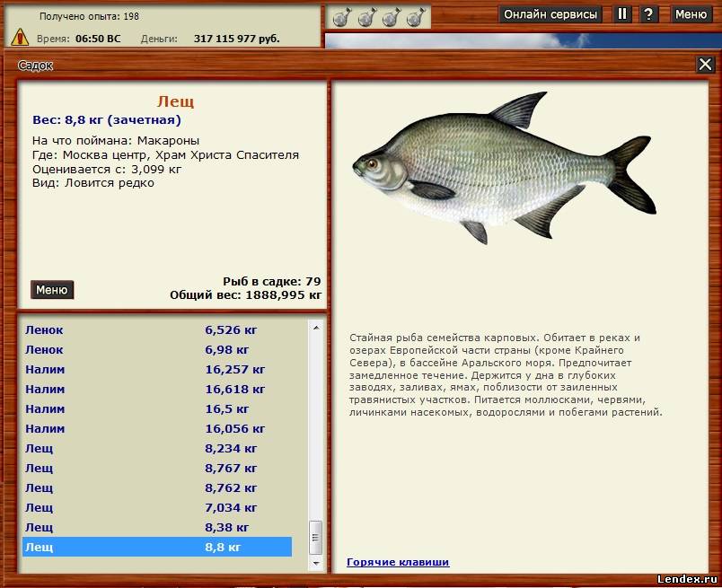The image size is (722, 588).
Task: Click the time value 06:50 ВС
Action: click(98, 39)
